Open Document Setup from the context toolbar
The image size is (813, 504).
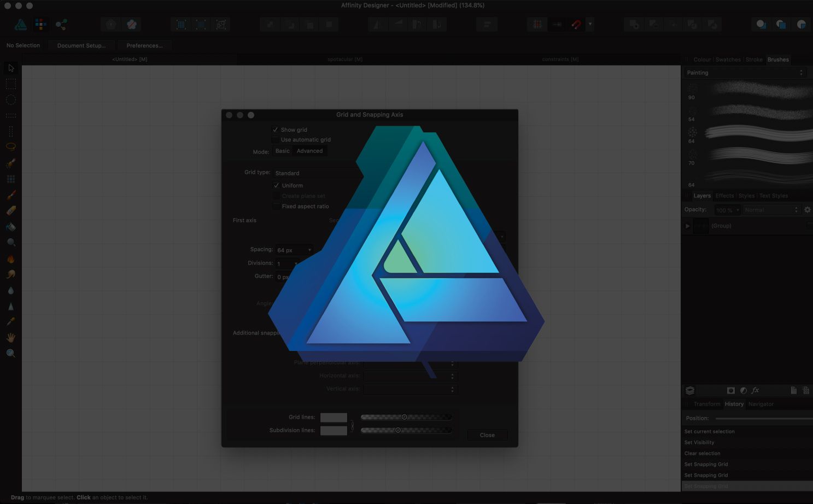[x=81, y=45]
